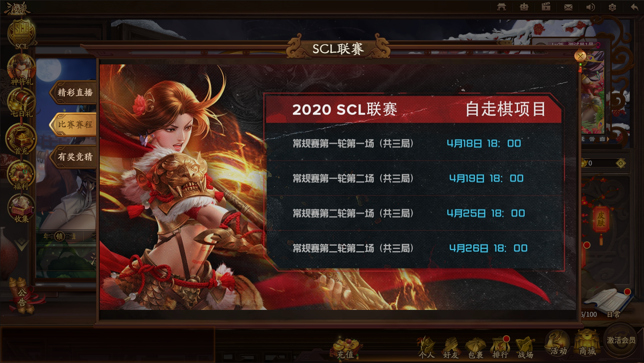The width and height of the screenshot is (644, 363).
Task: Open the 商城 shop button
Action: (x=587, y=343)
